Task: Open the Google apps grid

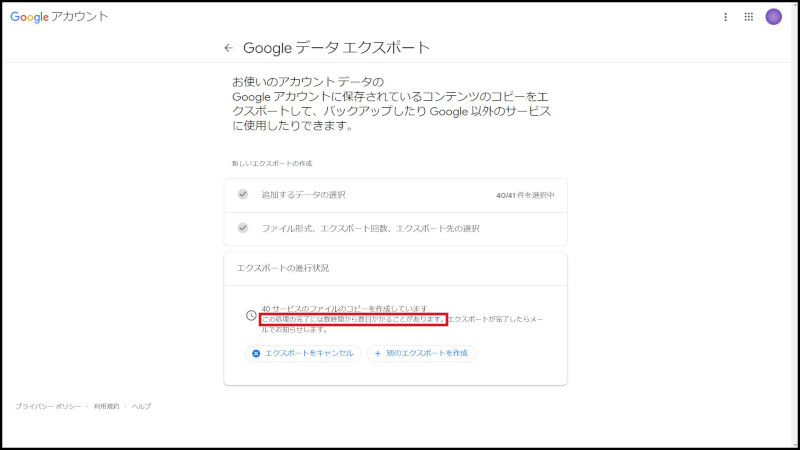Action: [x=749, y=17]
